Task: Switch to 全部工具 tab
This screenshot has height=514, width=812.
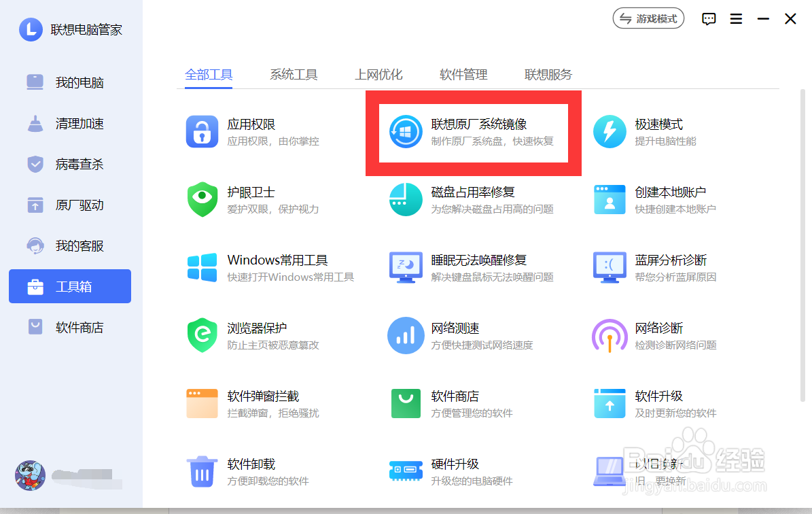Action: click(209, 75)
